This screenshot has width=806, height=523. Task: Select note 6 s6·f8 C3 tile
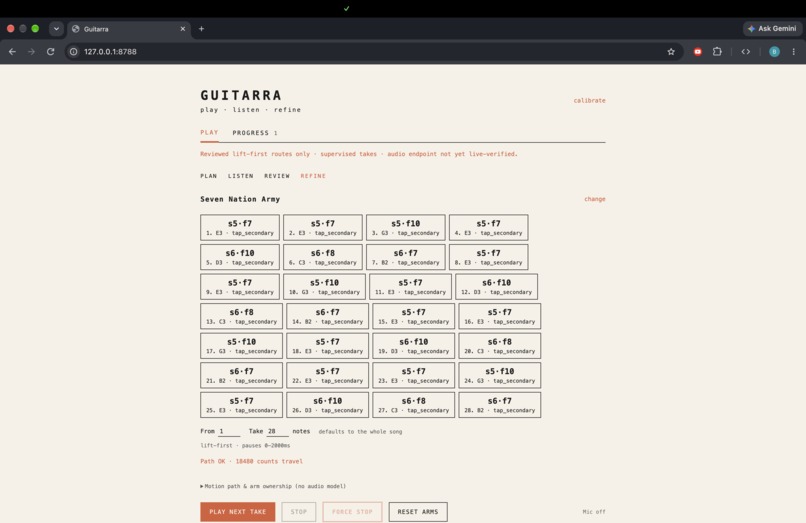pos(323,257)
